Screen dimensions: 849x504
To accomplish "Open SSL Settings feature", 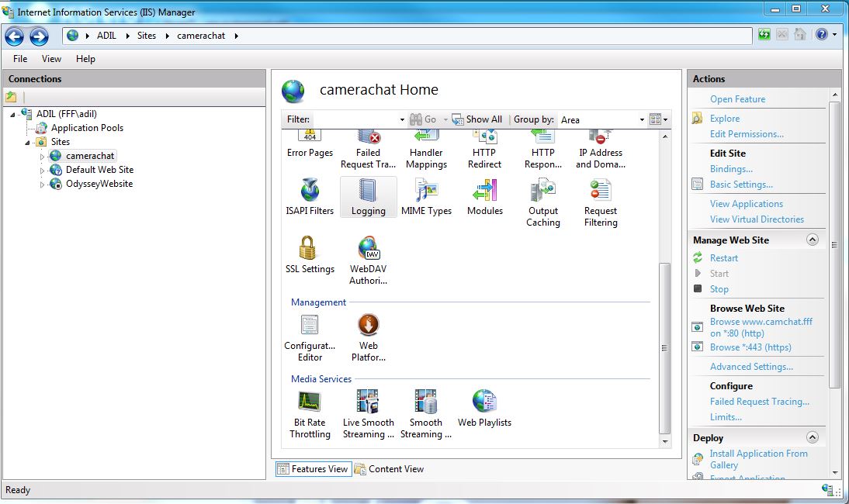I will (x=310, y=255).
